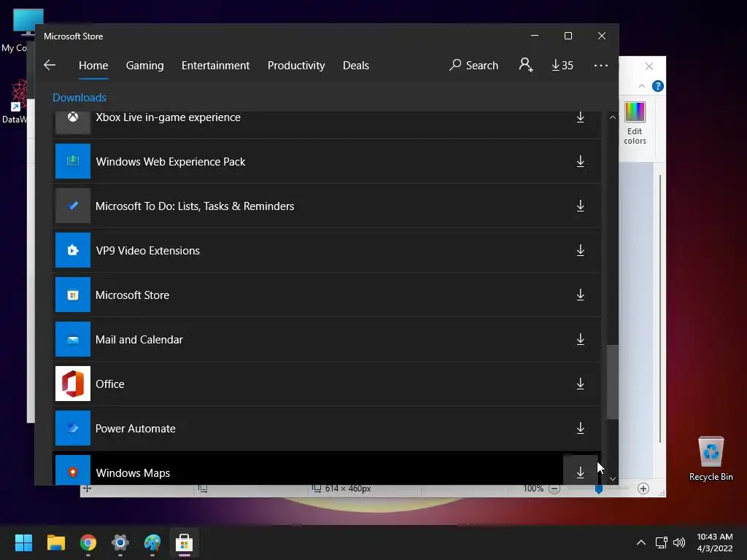Viewport: 747px width, 560px height.
Task: Download Windows Web Experience Pack update
Action: pyautogui.click(x=580, y=161)
